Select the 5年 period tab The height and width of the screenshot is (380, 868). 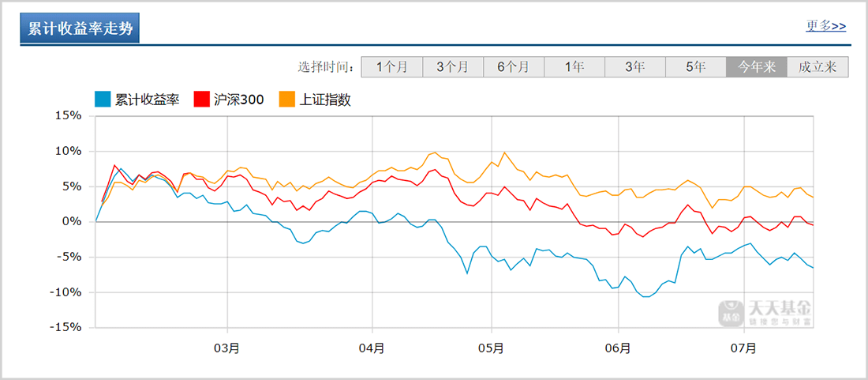tap(696, 67)
